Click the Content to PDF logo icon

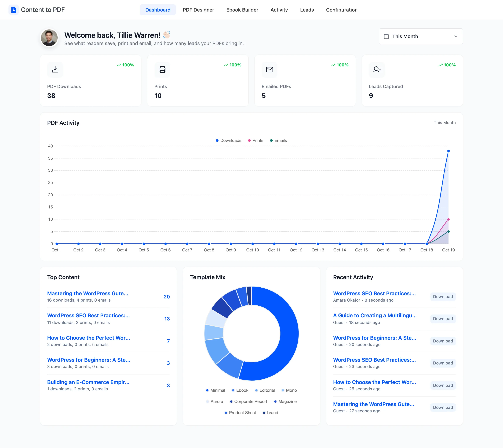(14, 10)
